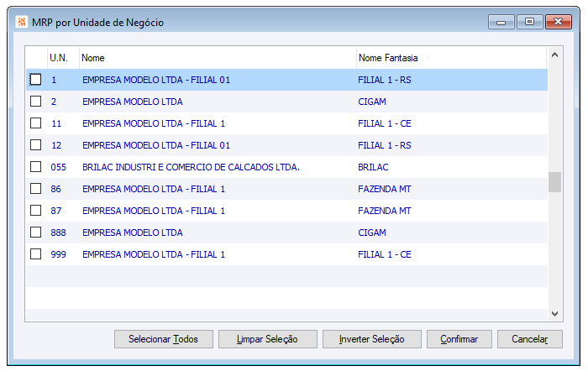Click the scrollbar up arrow
The height and width of the screenshot is (371, 588).
[x=555, y=55]
